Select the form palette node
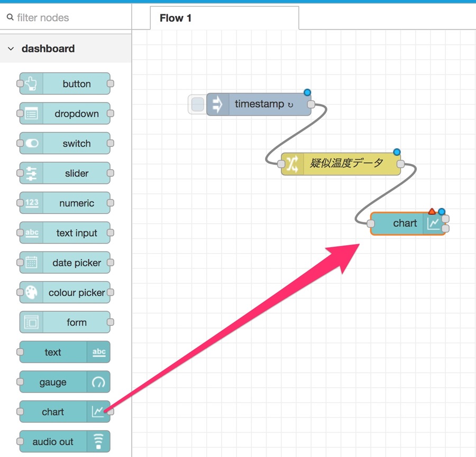 tap(65, 322)
